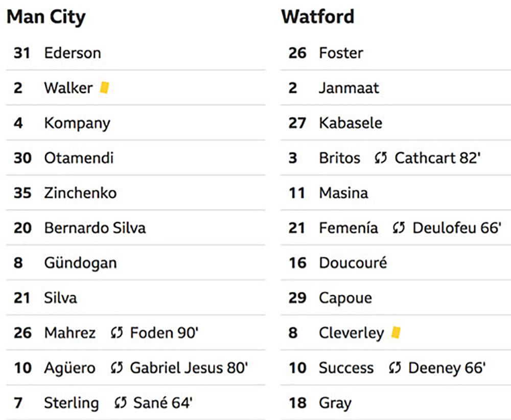This screenshot has height=420, width=511.
Task: Click player name Doucouré
Action: [x=353, y=263]
